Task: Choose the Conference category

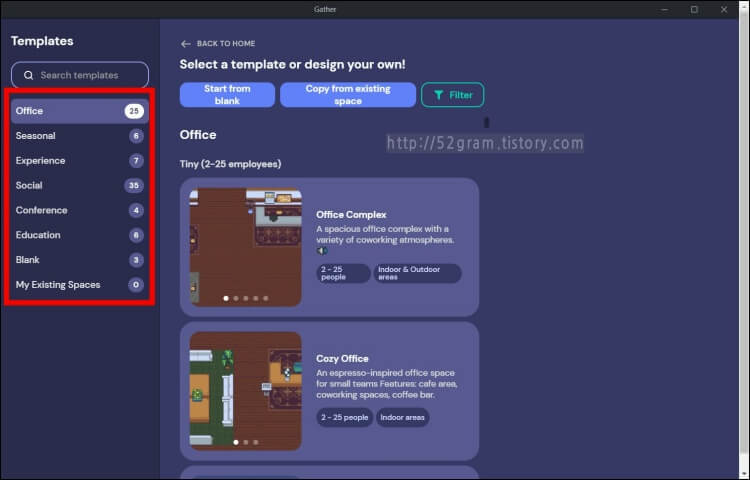Action: click(x=80, y=210)
